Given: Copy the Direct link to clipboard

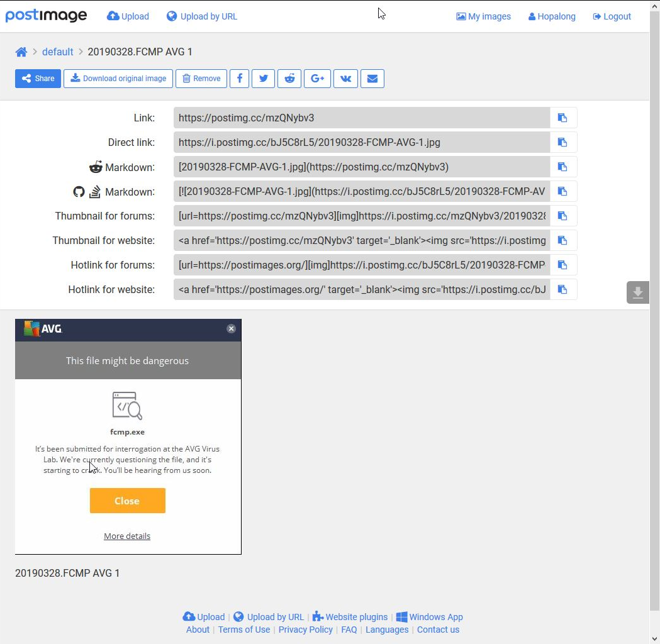Looking at the screenshot, I should point(562,142).
